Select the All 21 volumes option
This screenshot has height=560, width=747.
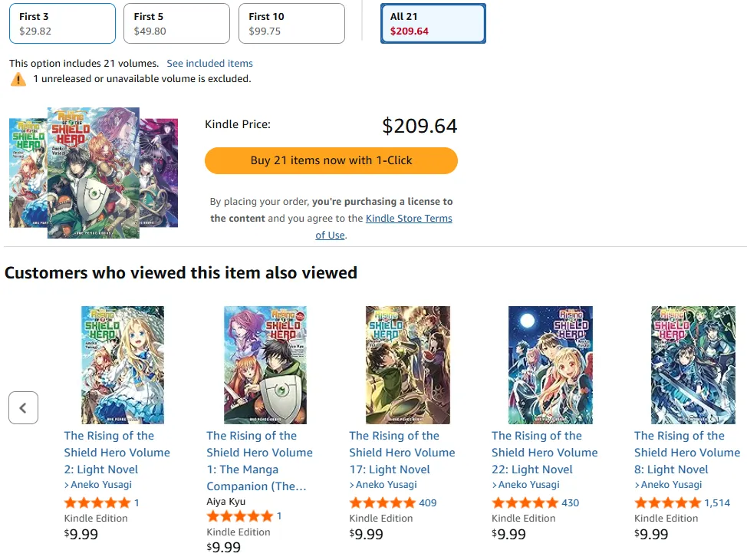tap(433, 24)
